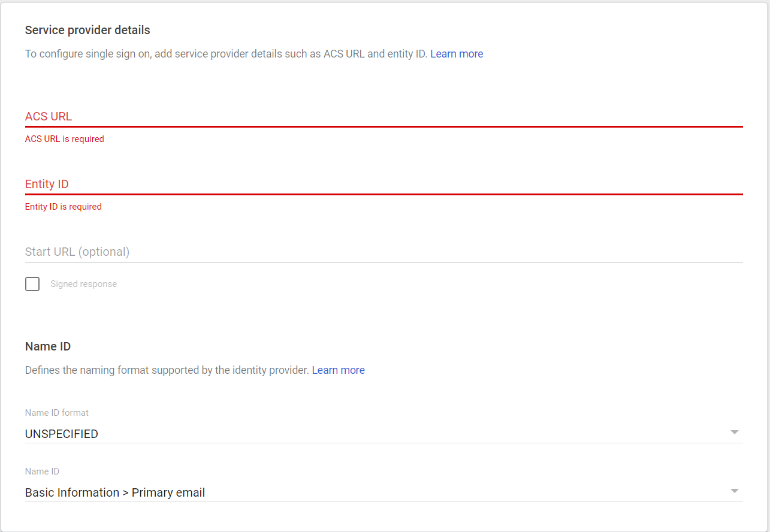The height and width of the screenshot is (532, 770).
Task: Click the 'Defines the naming format' description text
Action: pyautogui.click(x=167, y=370)
